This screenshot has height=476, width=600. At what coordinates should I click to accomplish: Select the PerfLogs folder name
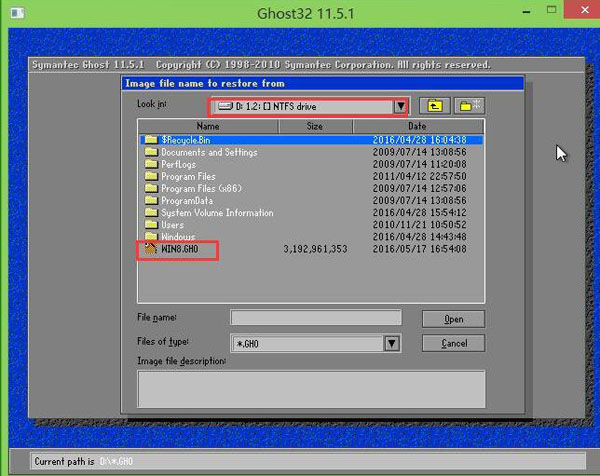click(178, 165)
